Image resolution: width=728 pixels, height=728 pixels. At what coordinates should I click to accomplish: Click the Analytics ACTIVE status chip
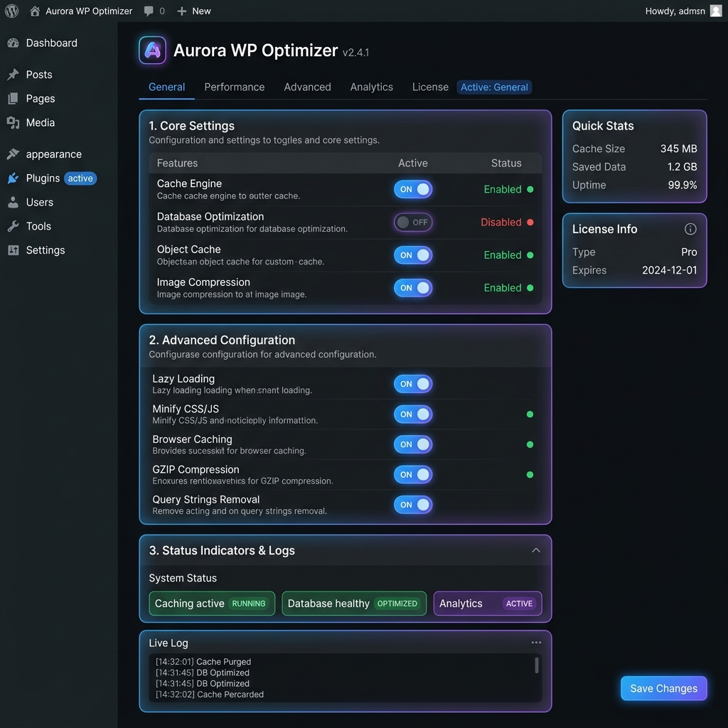coord(488,604)
